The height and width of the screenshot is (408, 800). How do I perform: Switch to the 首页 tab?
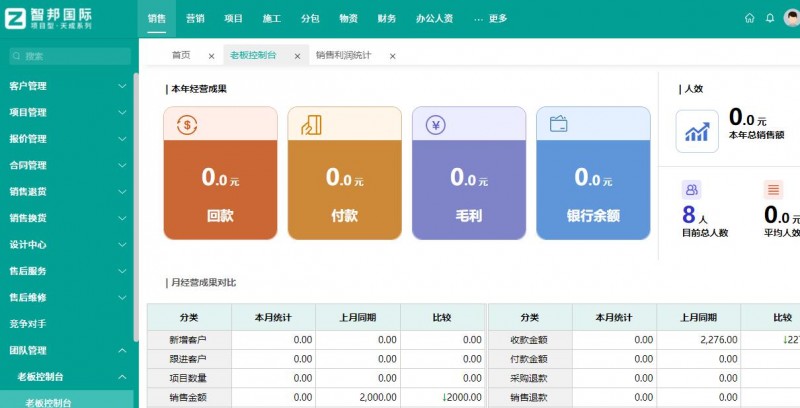click(181, 55)
